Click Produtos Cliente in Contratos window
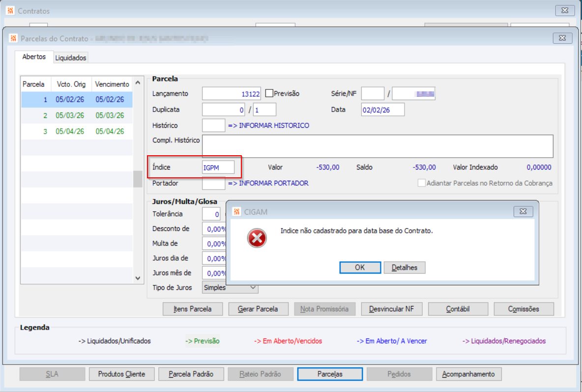Image resolution: width=582 pixels, height=392 pixels. tap(122, 374)
